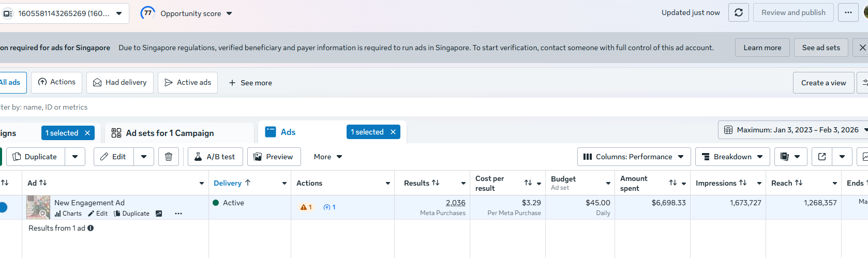Image resolution: width=868 pixels, height=258 pixels.
Task: Select the Had delivery filter tab
Action: pyautogui.click(x=120, y=83)
